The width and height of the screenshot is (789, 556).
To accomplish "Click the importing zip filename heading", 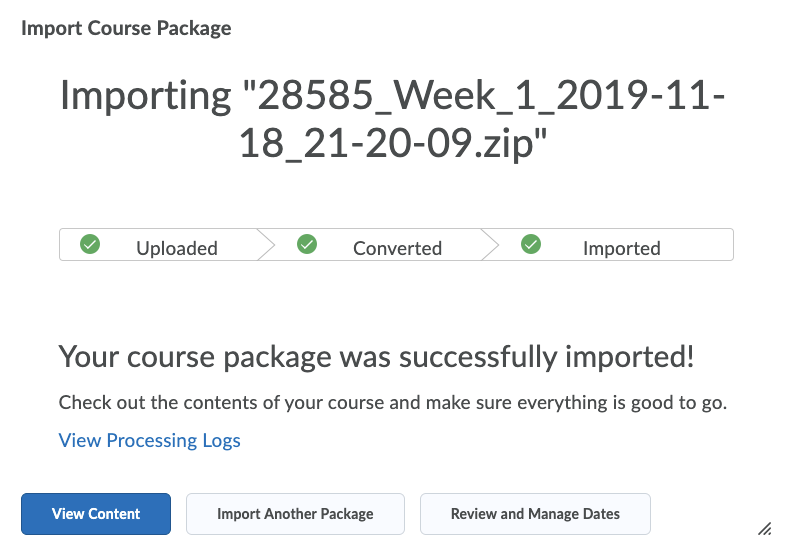I will tap(392, 119).
